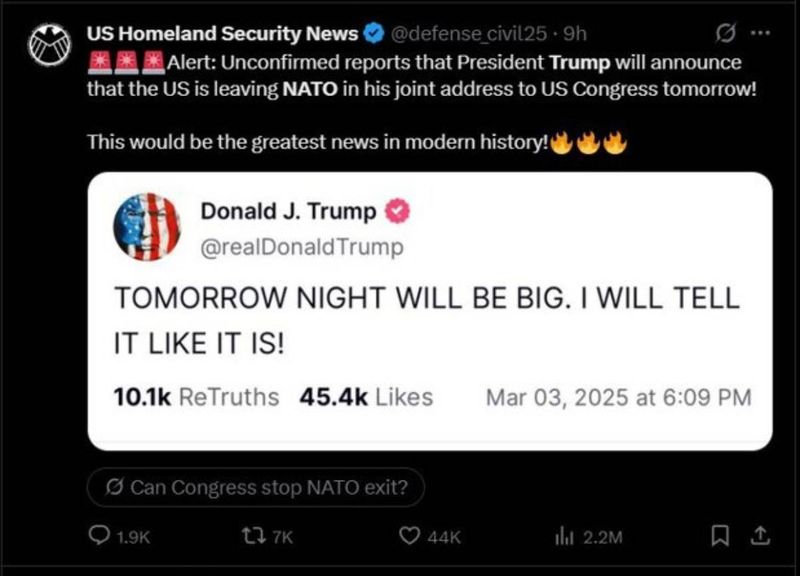Image resolution: width=800 pixels, height=576 pixels.
Task: Open the reply comment icon
Action: [x=98, y=536]
